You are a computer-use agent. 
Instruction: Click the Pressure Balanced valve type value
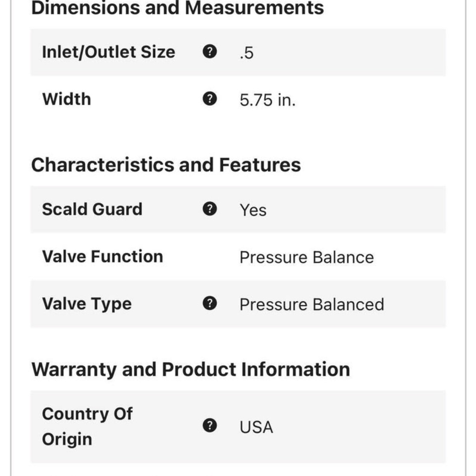(312, 305)
